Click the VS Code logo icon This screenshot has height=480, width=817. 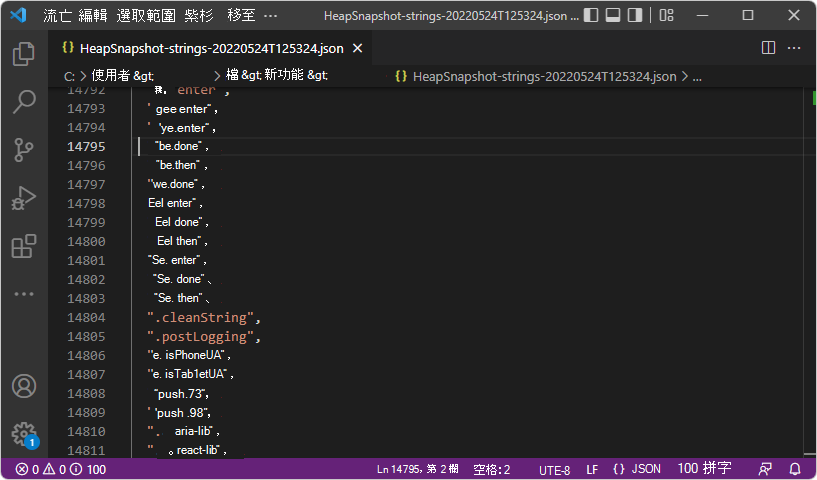pyautogui.click(x=18, y=15)
